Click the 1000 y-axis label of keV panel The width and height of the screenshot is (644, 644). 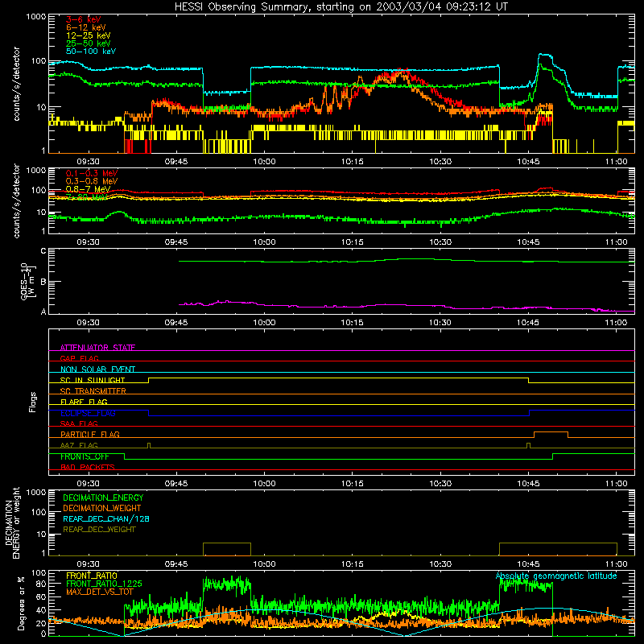click(x=35, y=17)
